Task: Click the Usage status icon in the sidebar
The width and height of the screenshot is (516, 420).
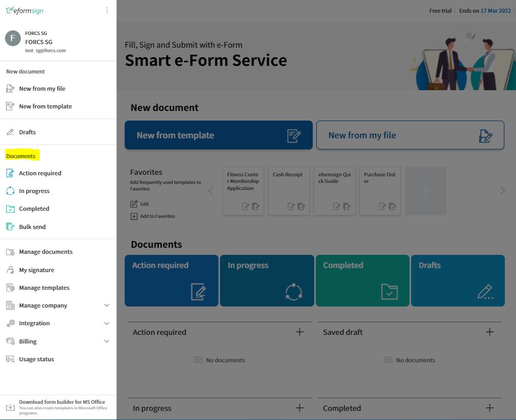Action: point(10,359)
